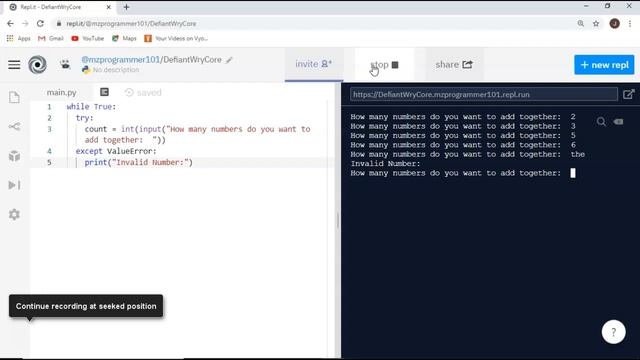Click the Repl.it swirl logo

coord(37,64)
